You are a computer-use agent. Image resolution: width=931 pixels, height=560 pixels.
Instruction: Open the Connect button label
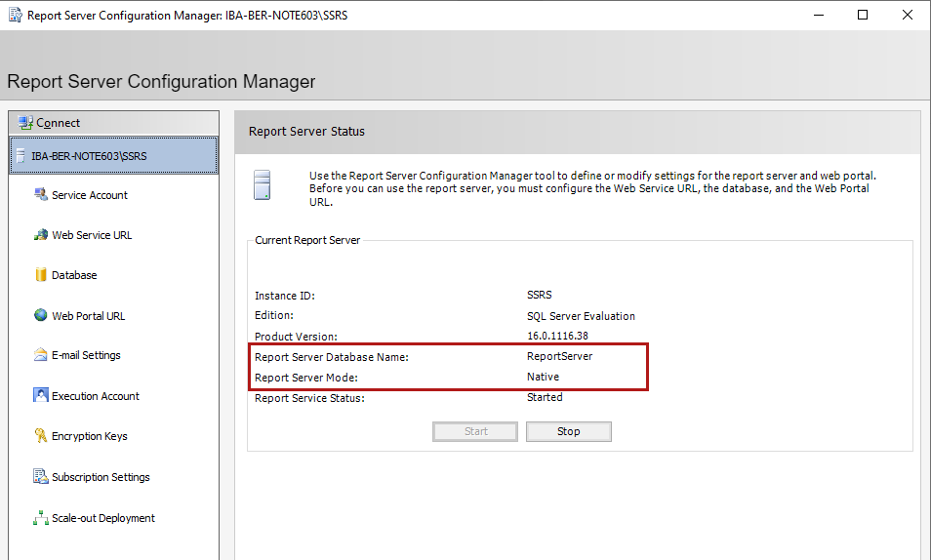(59, 123)
